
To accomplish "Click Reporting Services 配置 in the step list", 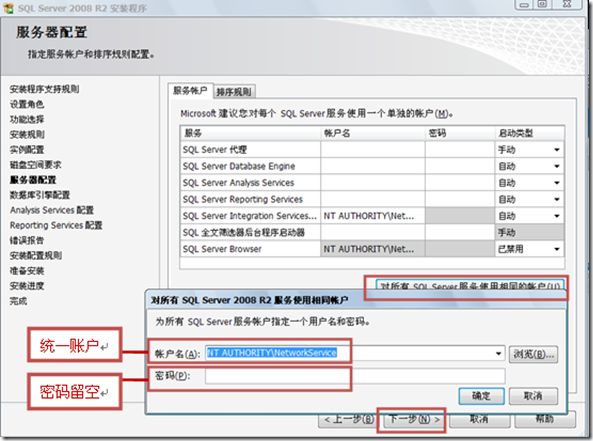I will tap(56, 225).
